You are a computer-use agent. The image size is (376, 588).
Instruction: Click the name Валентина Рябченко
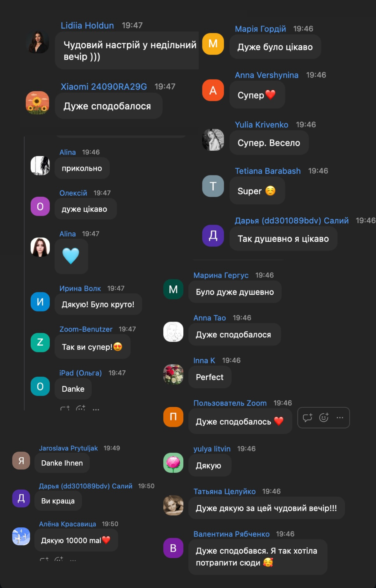click(232, 534)
